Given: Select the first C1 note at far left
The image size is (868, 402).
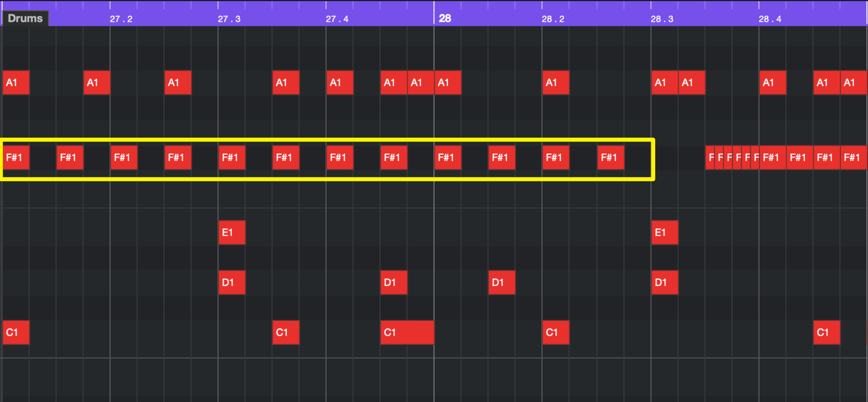Looking at the screenshot, I should [16, 332].
